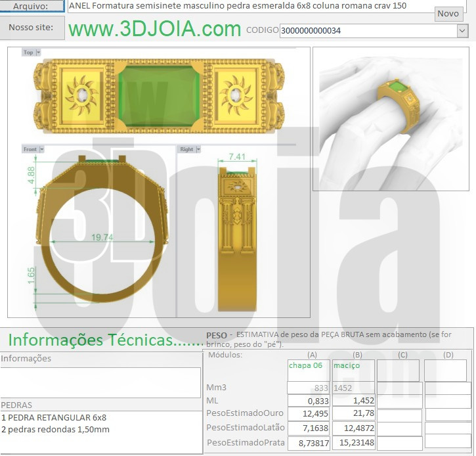The height and width of the screenshot is (456, 476).
Task: Open the www.3DJOIA.com website link
Action: pyautogui.click(x=154, y=29)
